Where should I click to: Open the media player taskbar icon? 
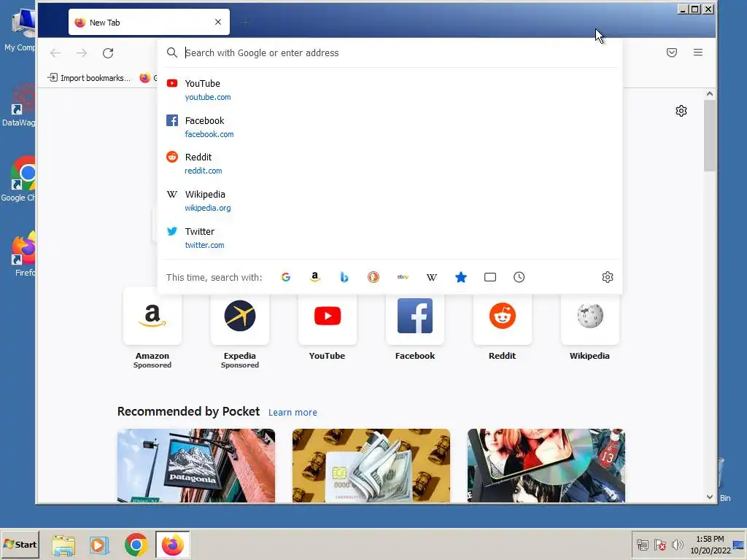coord(99,545)
